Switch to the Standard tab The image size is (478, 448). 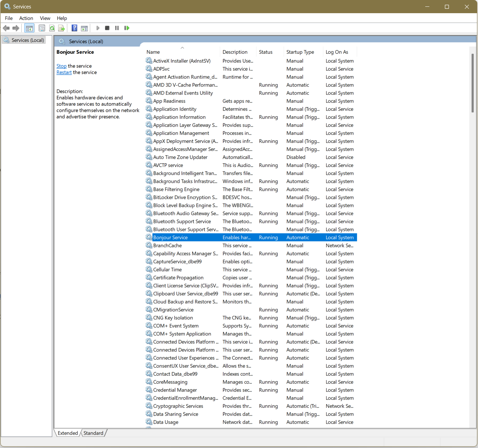[93, 433]
